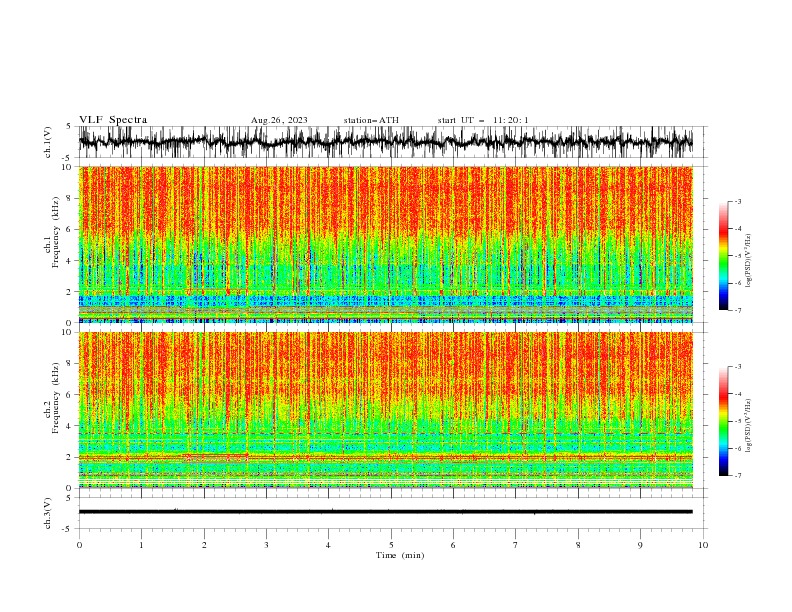Click the 'VLF Spectra' title text

[x=113, y=120]
